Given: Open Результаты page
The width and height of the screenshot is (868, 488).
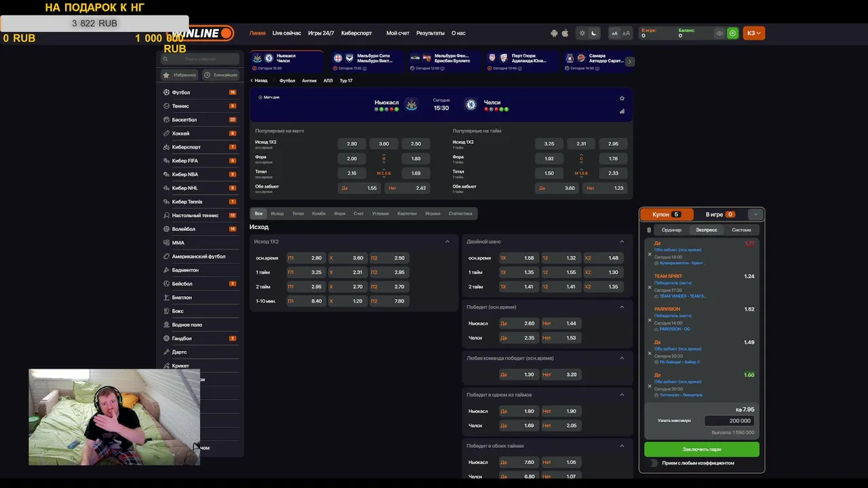Looking at the screenshot, I should coord(431,33).
